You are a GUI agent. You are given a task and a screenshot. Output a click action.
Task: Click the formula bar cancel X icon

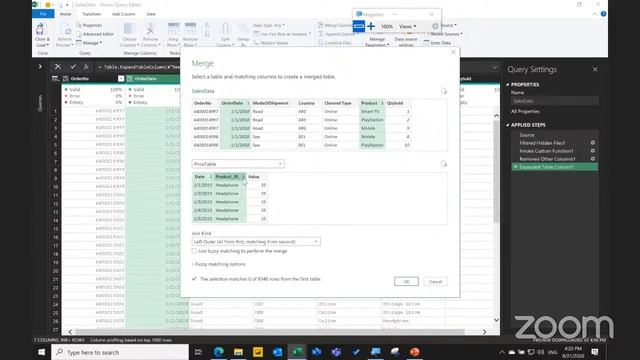pyautogui.click(x=58, y=67)
